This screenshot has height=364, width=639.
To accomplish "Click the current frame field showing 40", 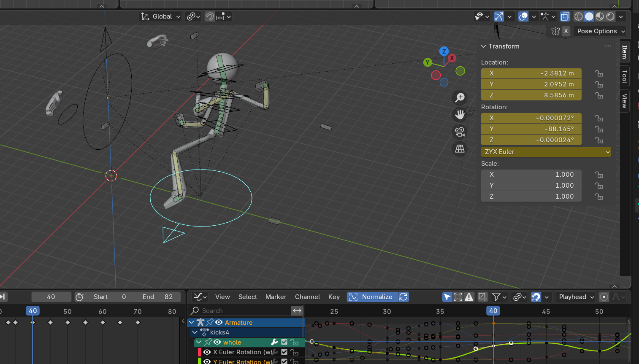I will point(51,297).
